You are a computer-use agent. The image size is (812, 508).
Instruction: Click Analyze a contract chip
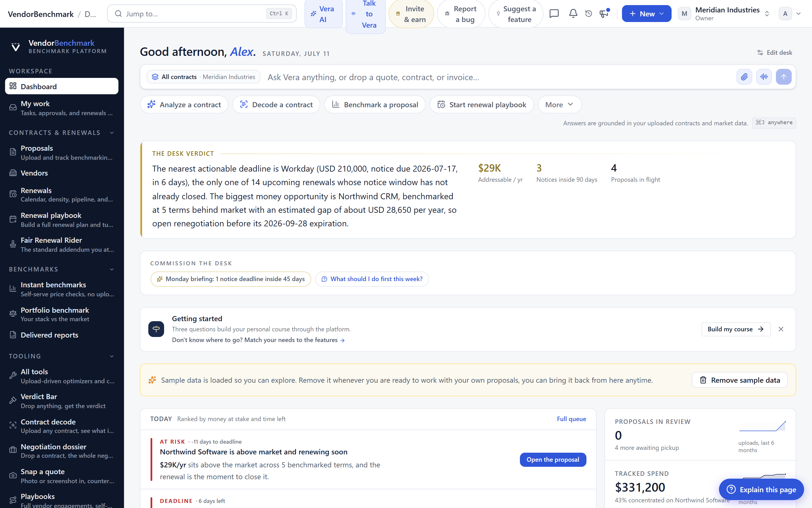pos(184,104)
